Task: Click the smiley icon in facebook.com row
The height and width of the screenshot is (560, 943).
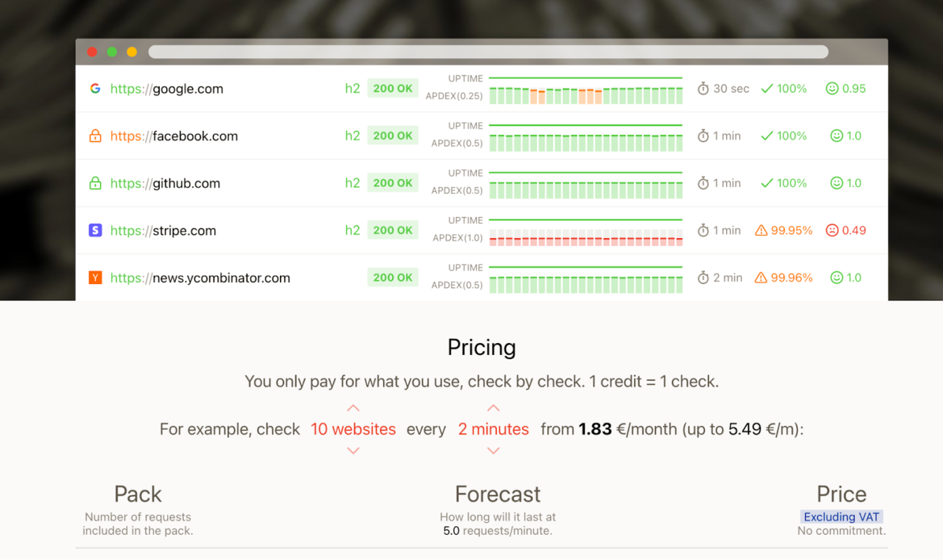Action: click(x=837, y=136)
